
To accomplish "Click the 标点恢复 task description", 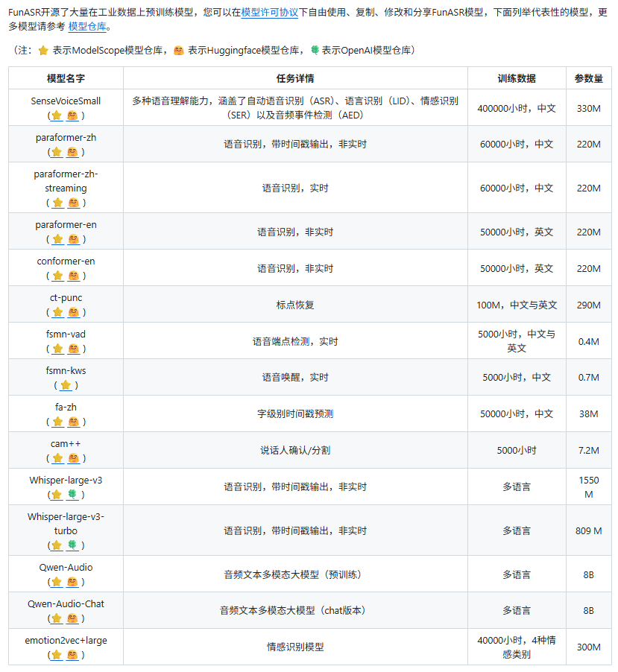I will [295, 305].
